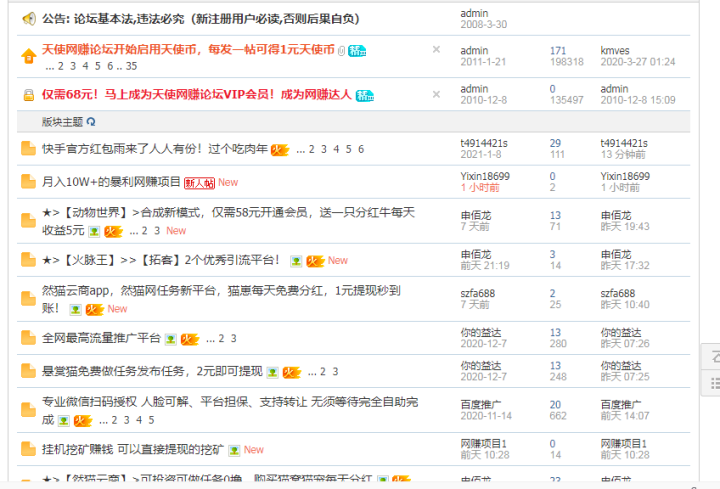Open author profile t4914421s in the author column
The image size is (720, 489).
484,143
